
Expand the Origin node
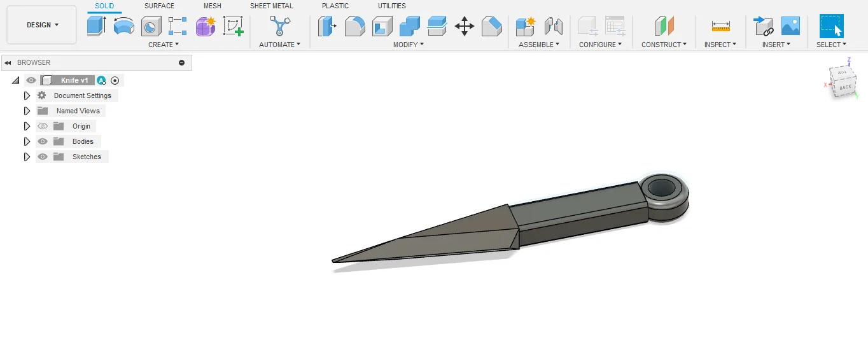point(27,126)
